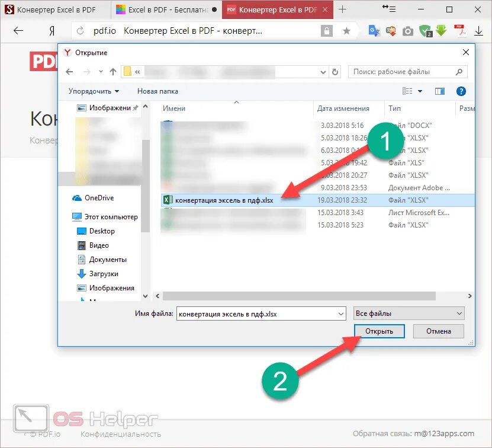Open the Google Translate extension
Image resolution: width=492 pixels, height=448 pixels.
coord(374,31)
